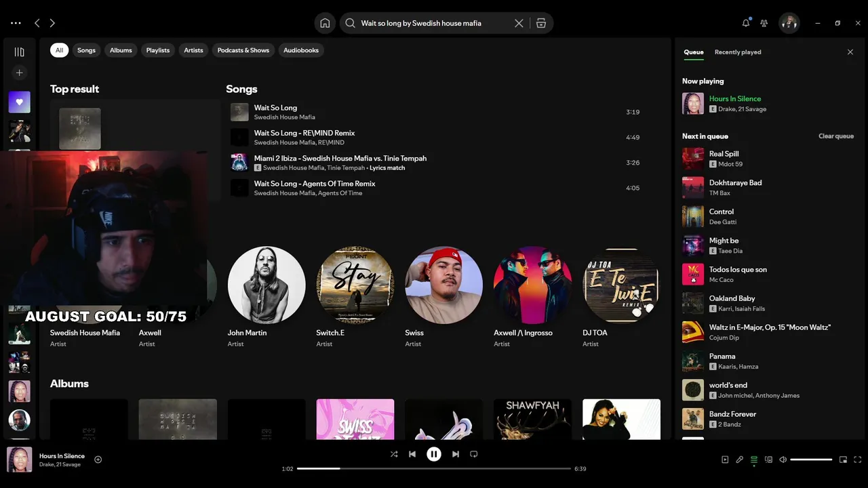
Task: Open the notifications bell
Action: [746, 23]
